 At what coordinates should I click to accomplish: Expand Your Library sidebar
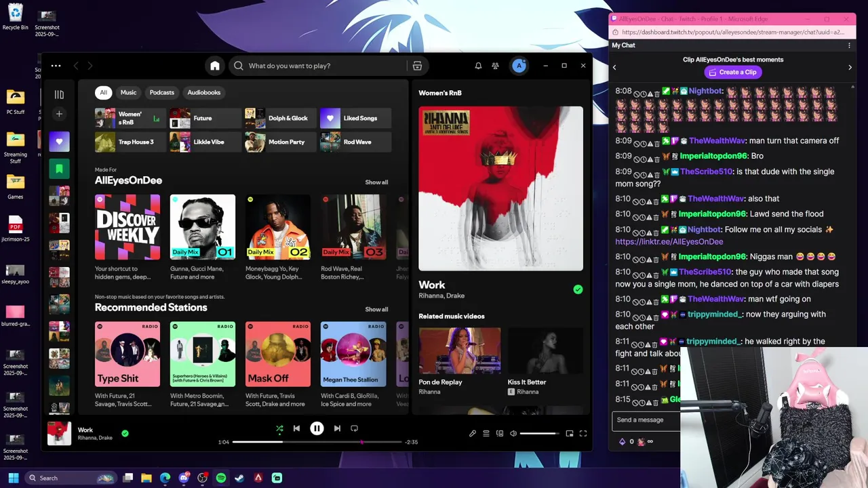coord(59,95)
